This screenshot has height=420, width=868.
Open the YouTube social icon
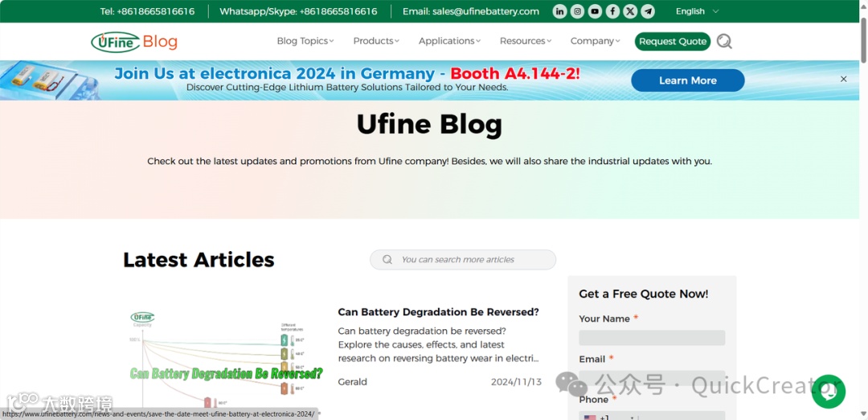point(595,11)
